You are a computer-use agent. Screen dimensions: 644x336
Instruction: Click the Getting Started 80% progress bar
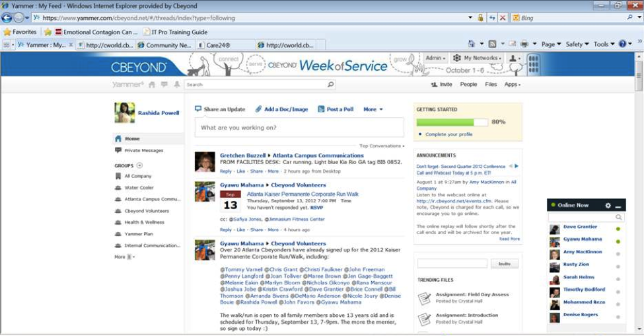click(x=452, y=122)
